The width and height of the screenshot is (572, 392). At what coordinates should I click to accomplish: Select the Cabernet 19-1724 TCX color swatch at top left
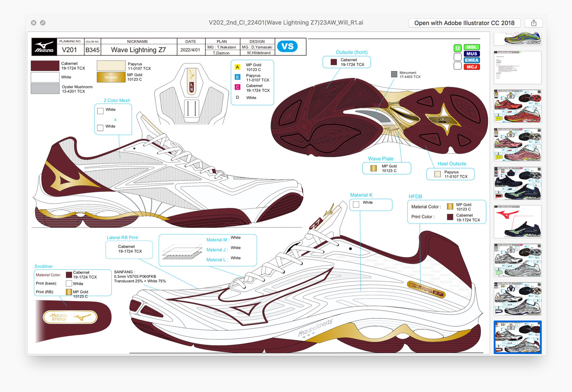45,66
